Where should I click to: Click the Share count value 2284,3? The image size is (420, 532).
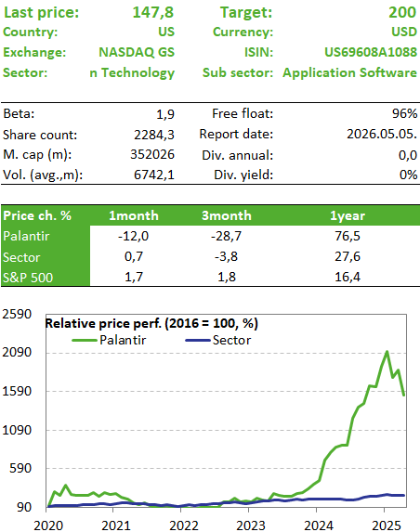[x=154, y=135]
